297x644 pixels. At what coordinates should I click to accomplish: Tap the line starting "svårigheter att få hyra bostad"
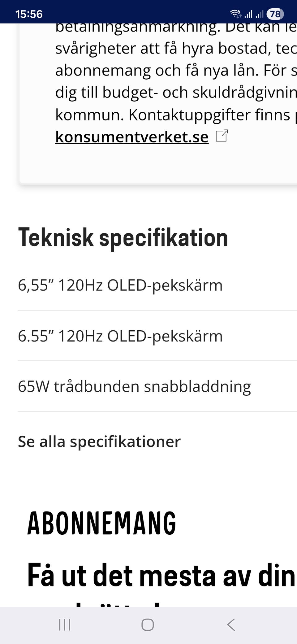(x=176, y=48)
